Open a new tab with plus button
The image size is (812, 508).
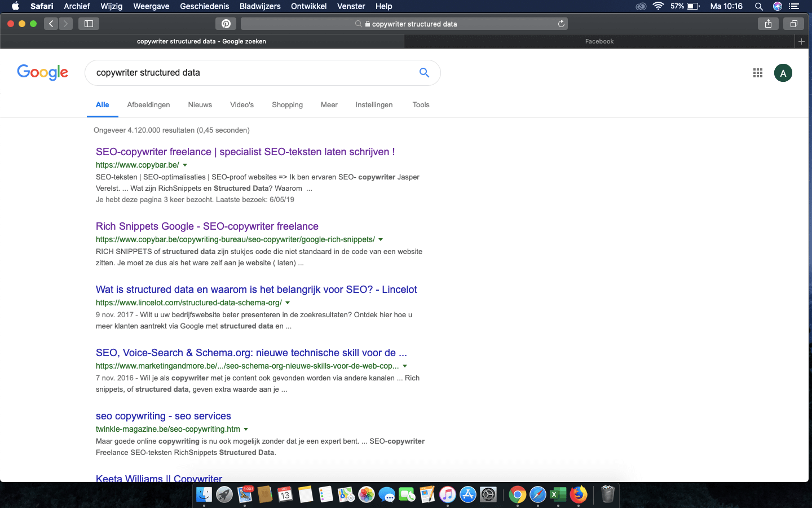click(801, 41)
